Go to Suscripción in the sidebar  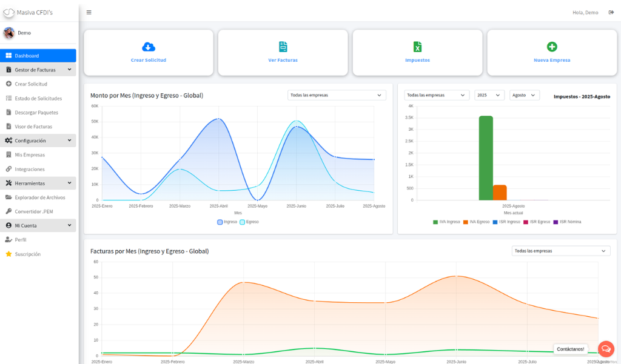point(27,254)
